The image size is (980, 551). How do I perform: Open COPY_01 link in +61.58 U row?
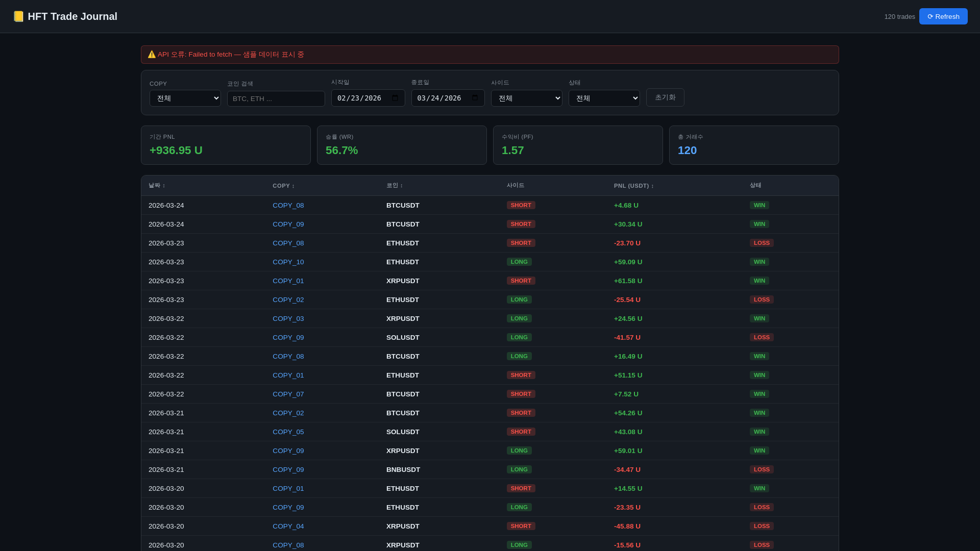point(288,281)
